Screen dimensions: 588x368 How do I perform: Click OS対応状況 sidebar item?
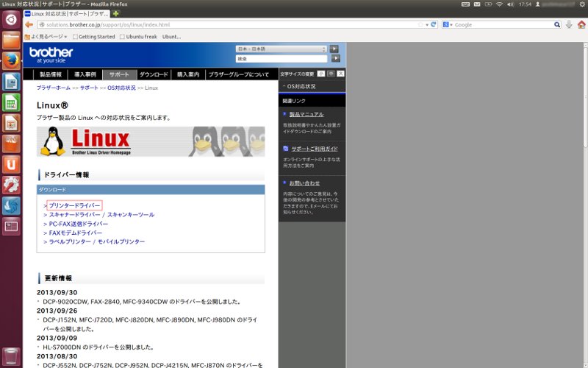click(x=301, y=86)
